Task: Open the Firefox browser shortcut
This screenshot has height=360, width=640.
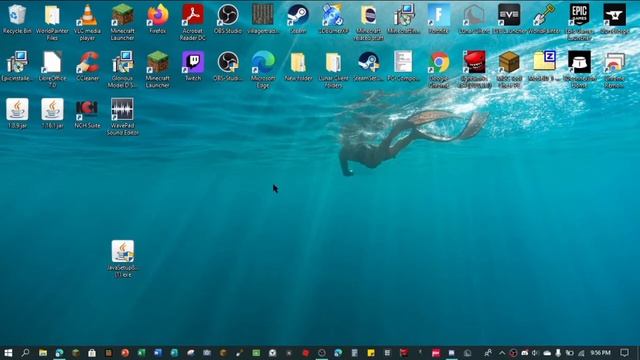Action: [x=158, y=20]
